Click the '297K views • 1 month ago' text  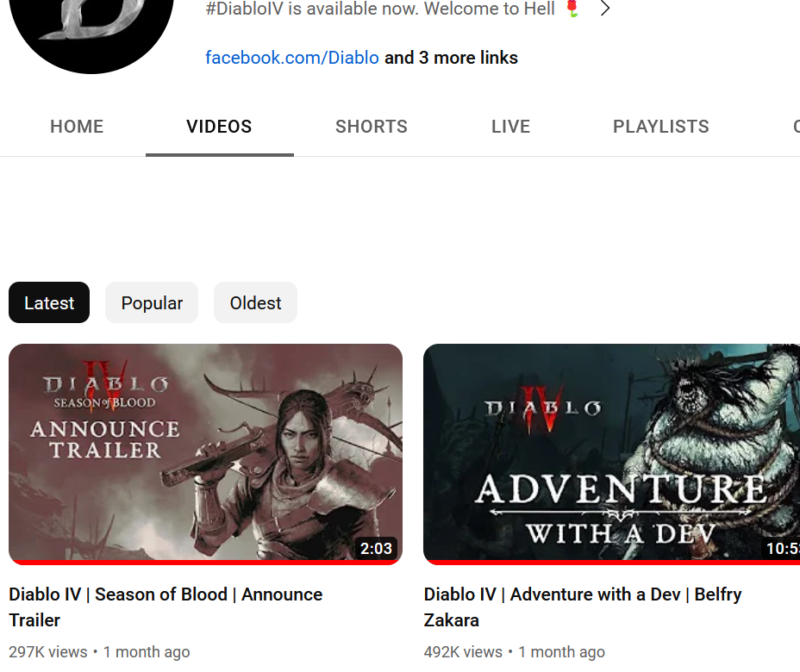click(99, 651)
